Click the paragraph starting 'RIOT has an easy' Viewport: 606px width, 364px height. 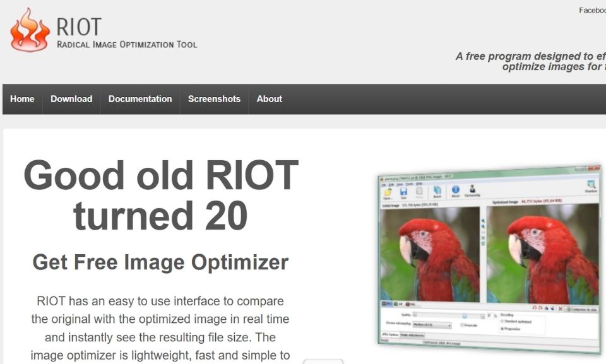point(160,328)
